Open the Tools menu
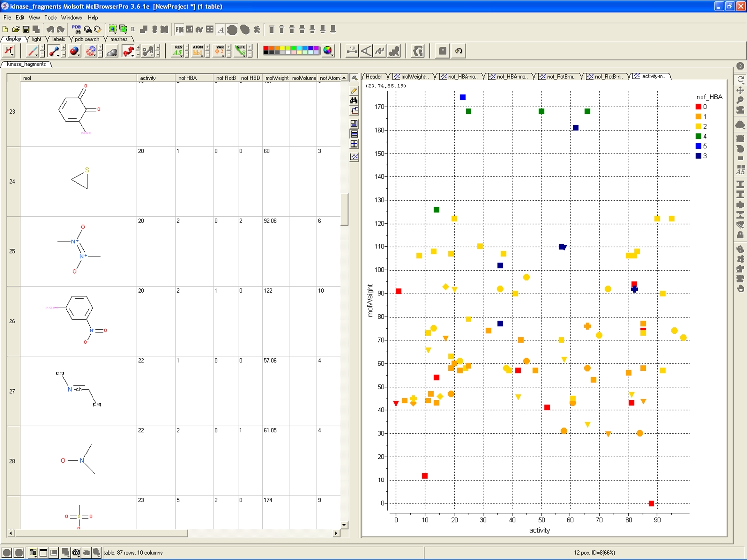 click(x=50, y=17)
